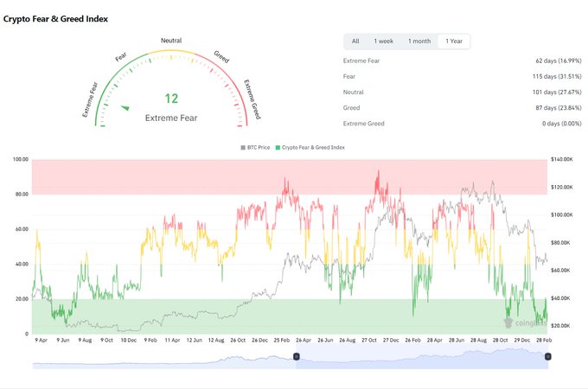This screenshot has width=588, height=389.
Task: Click the green Fear & Greed legend square
Action: click(x=278, y=148)
